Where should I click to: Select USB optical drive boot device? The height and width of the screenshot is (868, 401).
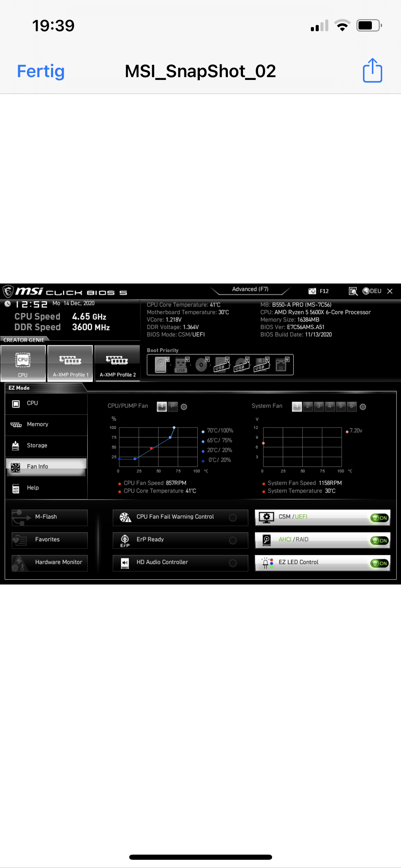click(x=241, y=365)
